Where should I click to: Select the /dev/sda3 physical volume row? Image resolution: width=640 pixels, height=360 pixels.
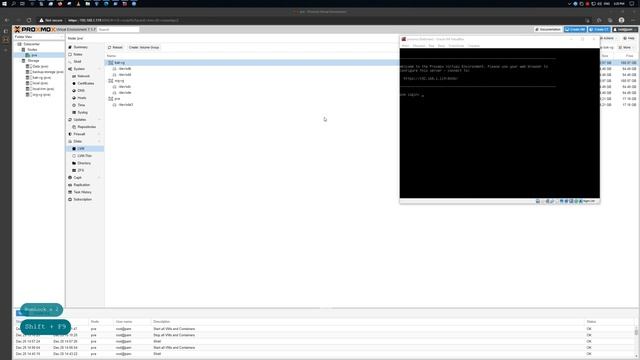click(253, 105)
